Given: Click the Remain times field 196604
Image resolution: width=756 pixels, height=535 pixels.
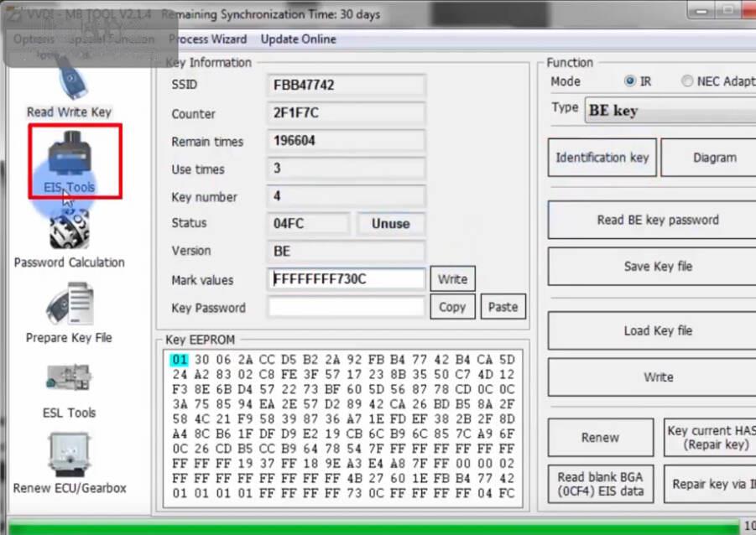Looking at the screenshot, I should (x=347, y=141).
